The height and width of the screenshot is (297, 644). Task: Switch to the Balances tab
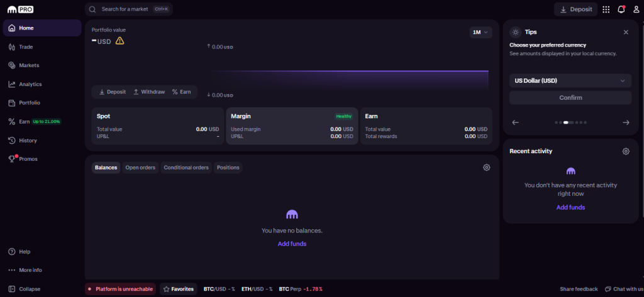coord(106,168)
